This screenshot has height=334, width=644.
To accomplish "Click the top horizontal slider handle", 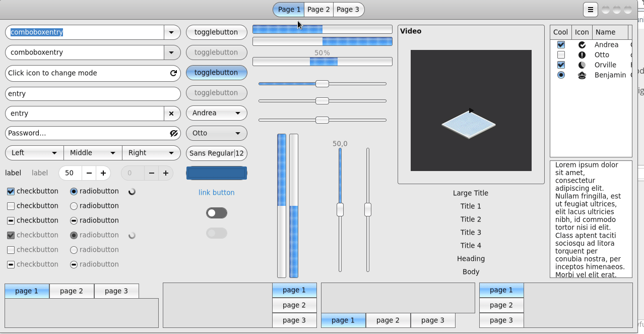I will tap(322, 84).
